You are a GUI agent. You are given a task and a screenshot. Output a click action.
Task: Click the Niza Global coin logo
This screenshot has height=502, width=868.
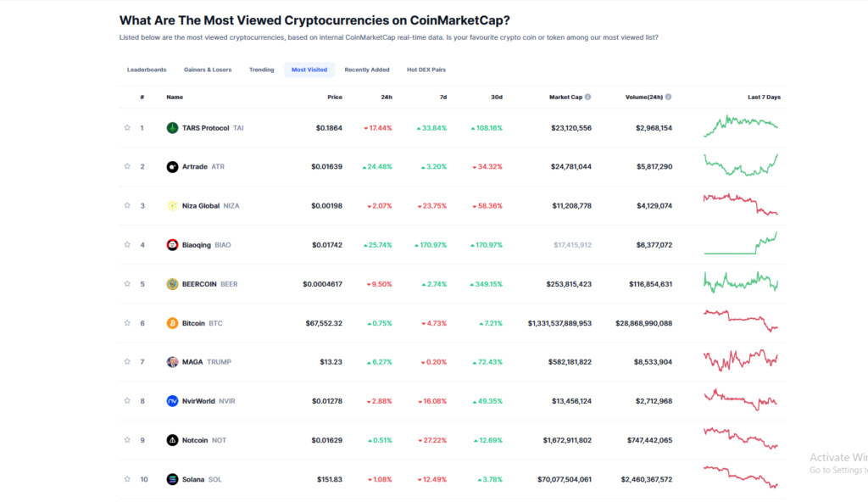point(172,206)
